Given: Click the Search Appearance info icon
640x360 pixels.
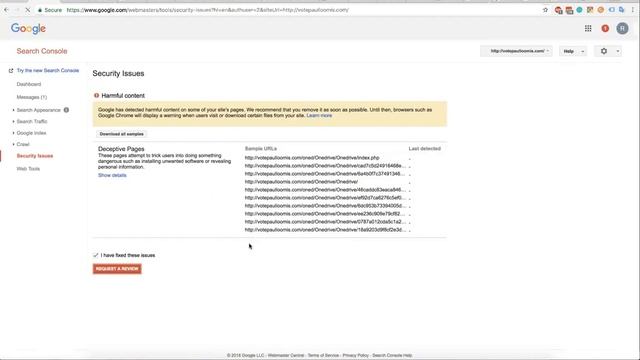Looking at the screenshot, I should point(66,110).
